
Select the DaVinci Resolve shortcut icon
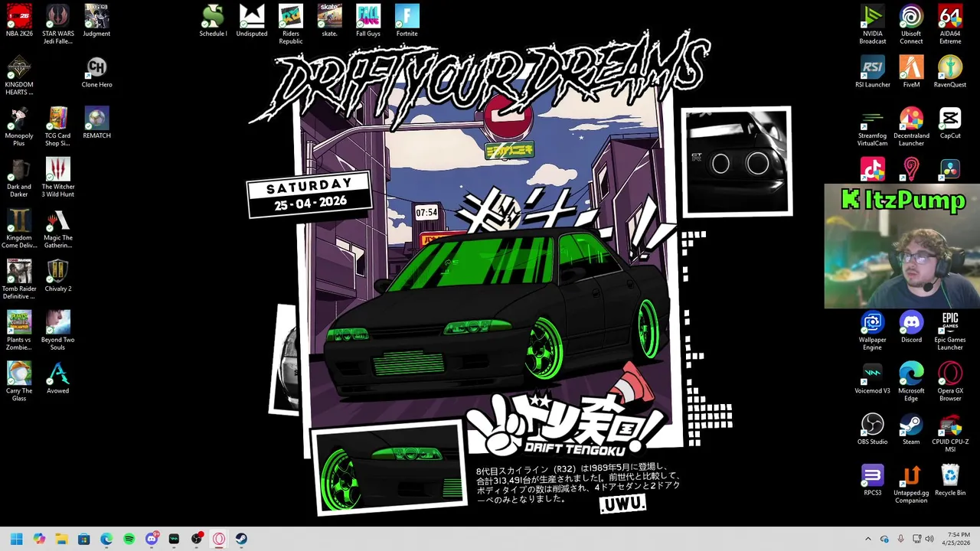click(x=950, y=169)
